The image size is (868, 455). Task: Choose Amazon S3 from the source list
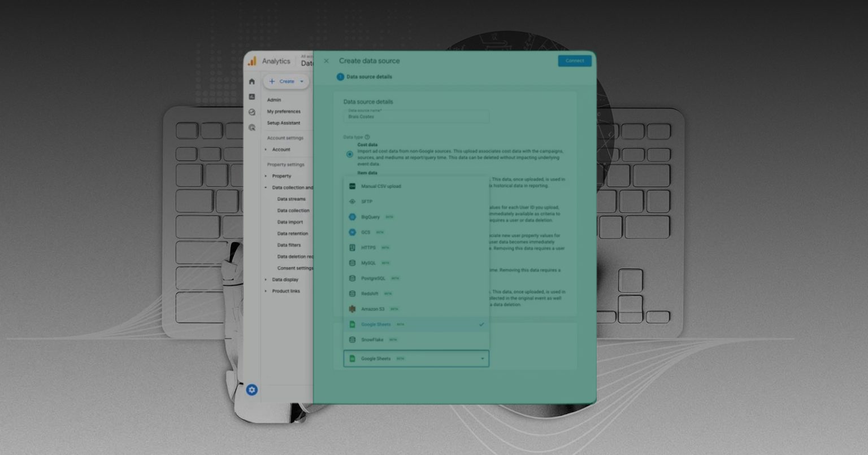point(416,309)
